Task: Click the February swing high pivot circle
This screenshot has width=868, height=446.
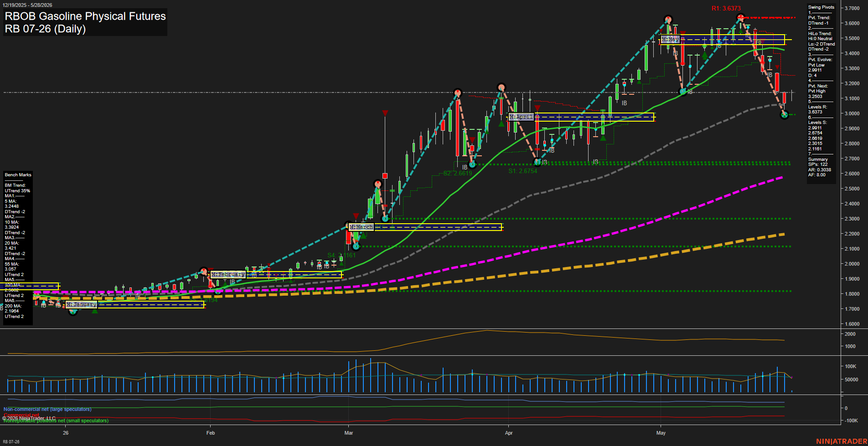Action: click(x=204, y=272)
